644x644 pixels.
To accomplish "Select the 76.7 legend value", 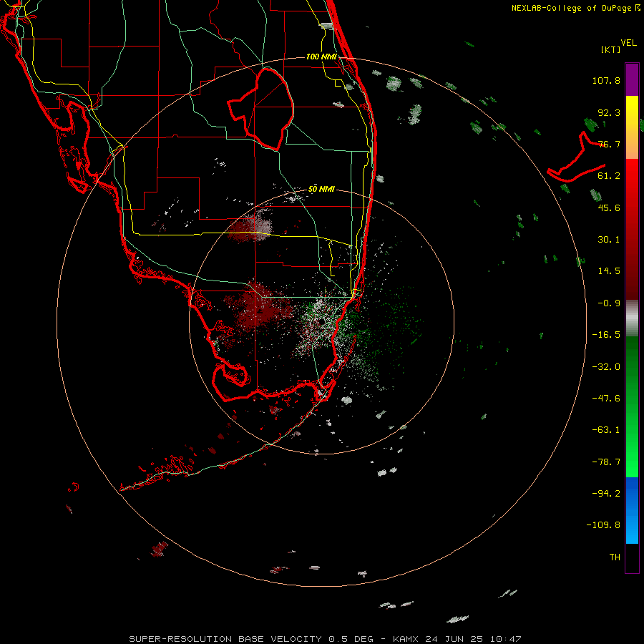I will point(609,144).
